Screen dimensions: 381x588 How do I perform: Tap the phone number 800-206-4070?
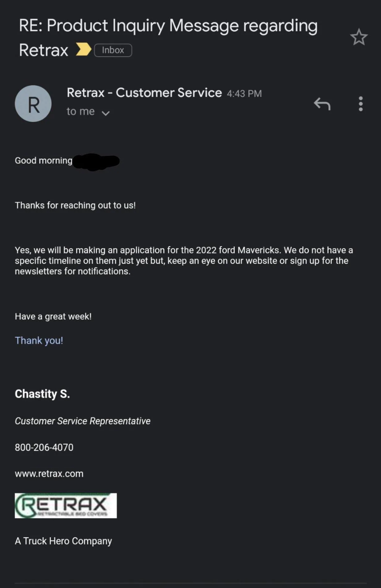(x=44, y=447)
